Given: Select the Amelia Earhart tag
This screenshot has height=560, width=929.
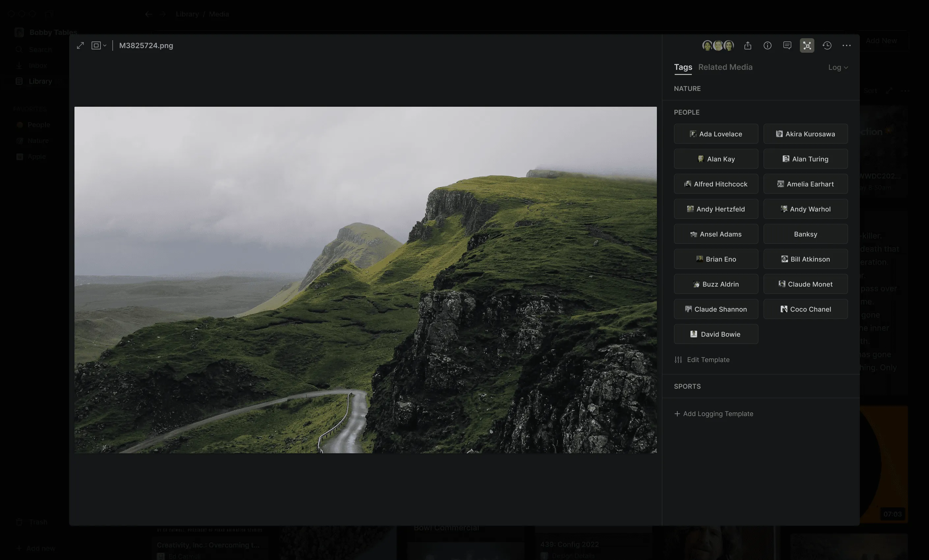Looking at the screenshot, I should pyautogui.click(x=805, y=184).
